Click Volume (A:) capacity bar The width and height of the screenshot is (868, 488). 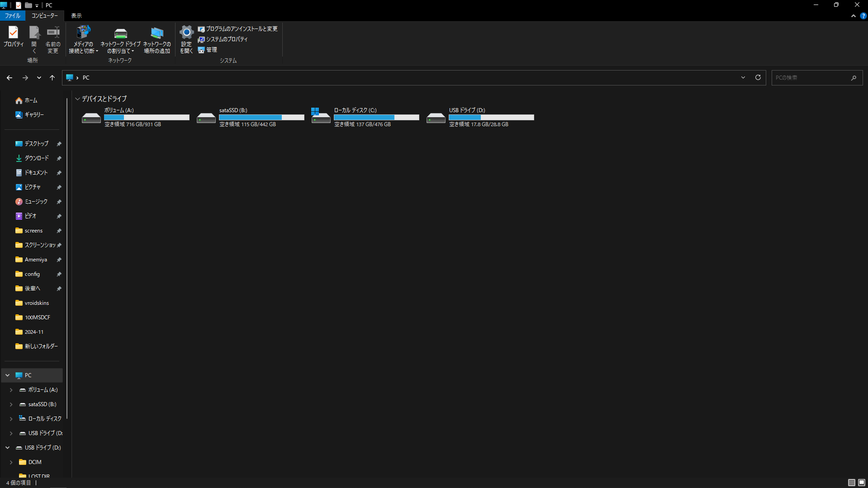[147, 118]
